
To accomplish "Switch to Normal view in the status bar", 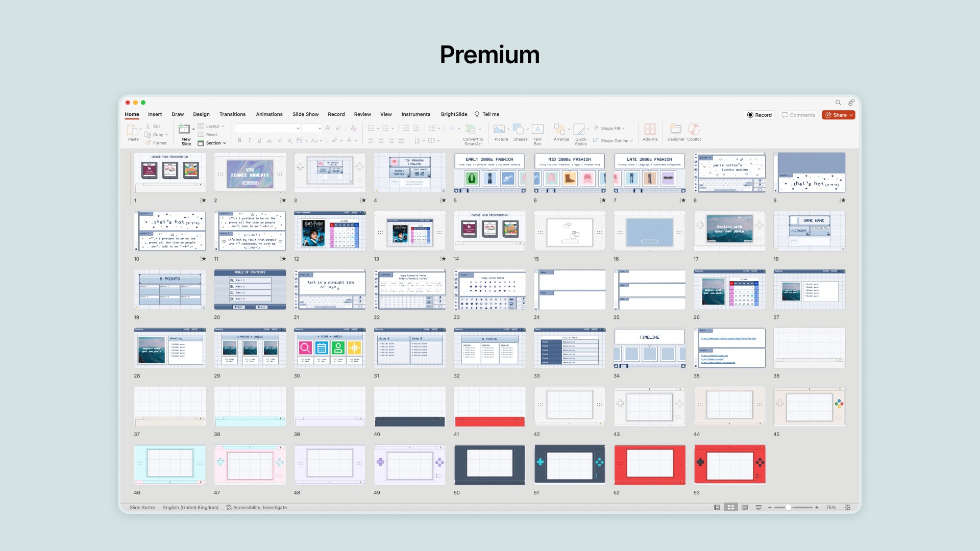I will coord(717,508).
